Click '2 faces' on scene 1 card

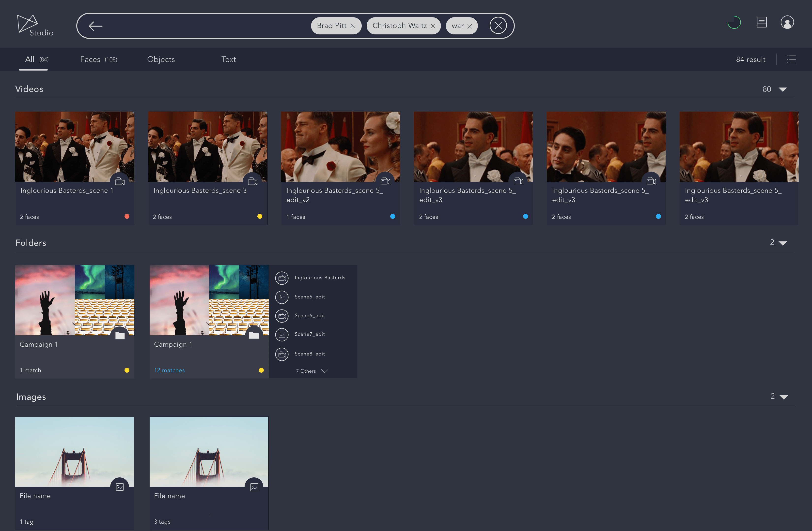29,217
